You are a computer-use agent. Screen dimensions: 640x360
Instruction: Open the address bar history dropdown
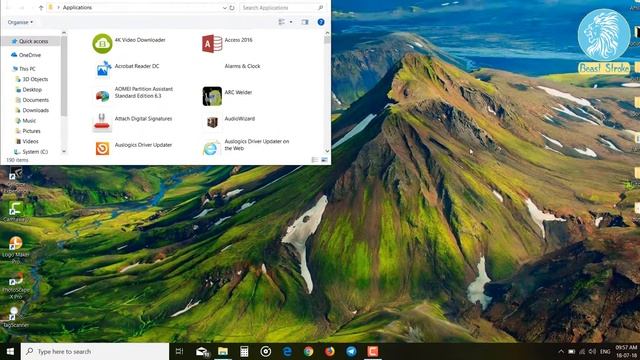click(x=224, y=8)
